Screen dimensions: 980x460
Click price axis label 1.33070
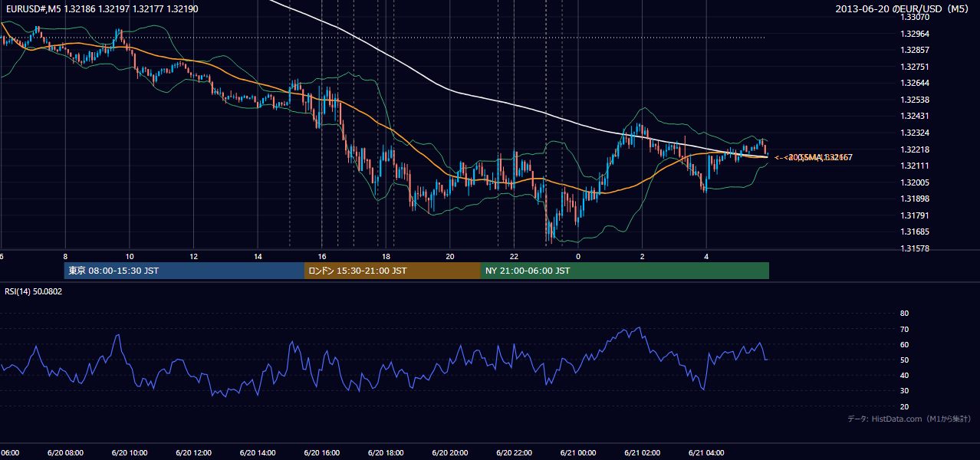pyautogui.click(x=916, y=17)
